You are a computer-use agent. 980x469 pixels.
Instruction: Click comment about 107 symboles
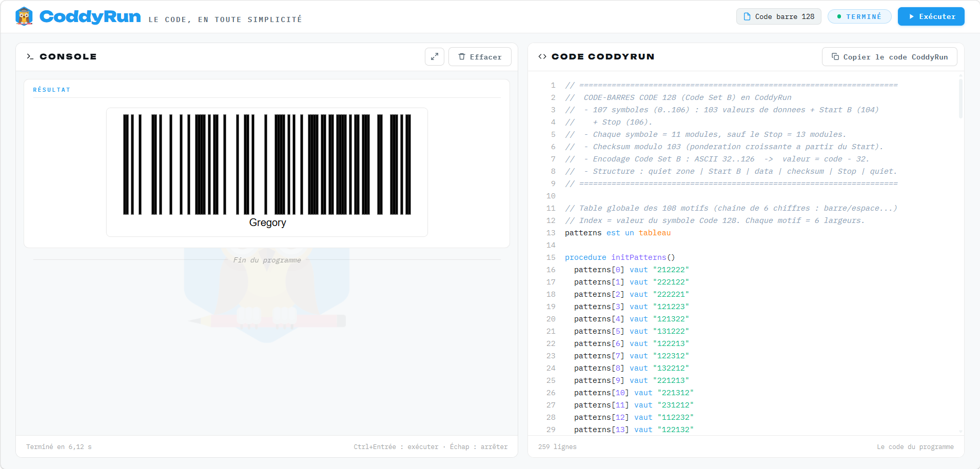pyautogui.click(x=722, y=110)
